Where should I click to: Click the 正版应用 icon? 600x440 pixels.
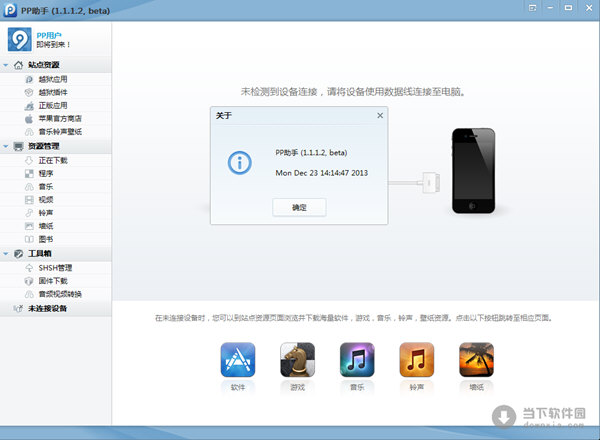[x=29, y=106]
